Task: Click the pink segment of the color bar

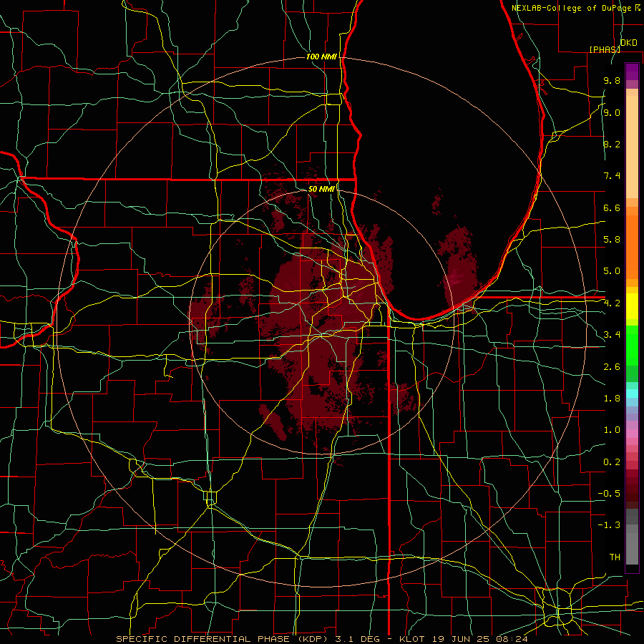Action: (632, 434)
